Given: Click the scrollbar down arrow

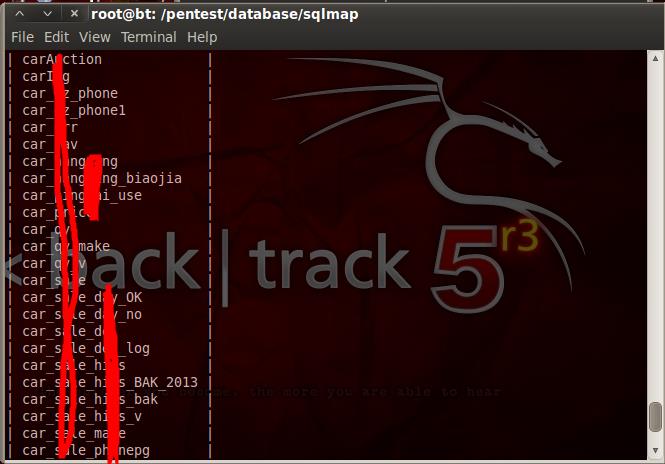Looking at the screenshot, I should (655, 450).
